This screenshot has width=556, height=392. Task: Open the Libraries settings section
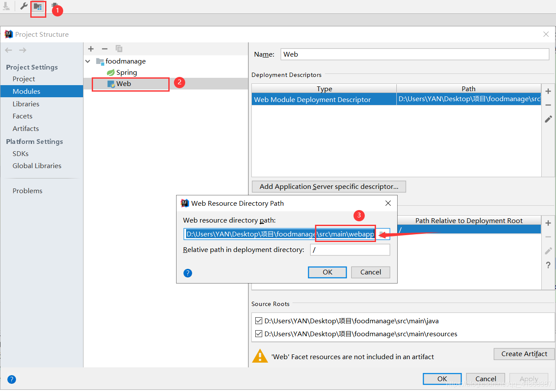26,104
